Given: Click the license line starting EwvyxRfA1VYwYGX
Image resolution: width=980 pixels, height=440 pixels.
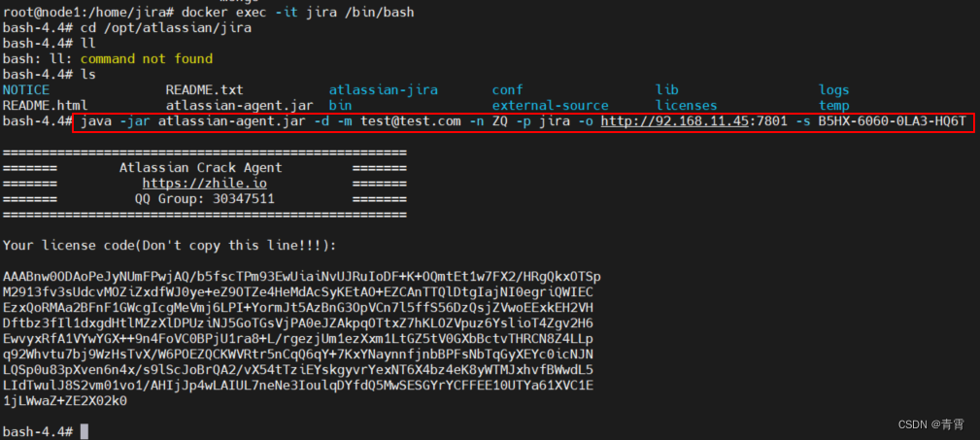Looking at the screenshot, I should [x=298, y=339].
